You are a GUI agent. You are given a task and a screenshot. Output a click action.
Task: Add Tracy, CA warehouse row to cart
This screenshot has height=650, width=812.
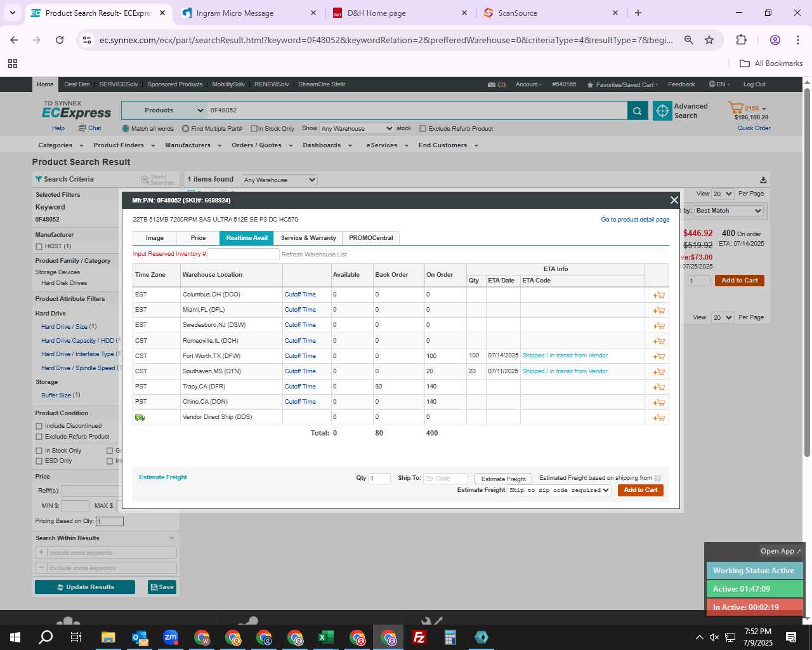(x=658, y=387)
